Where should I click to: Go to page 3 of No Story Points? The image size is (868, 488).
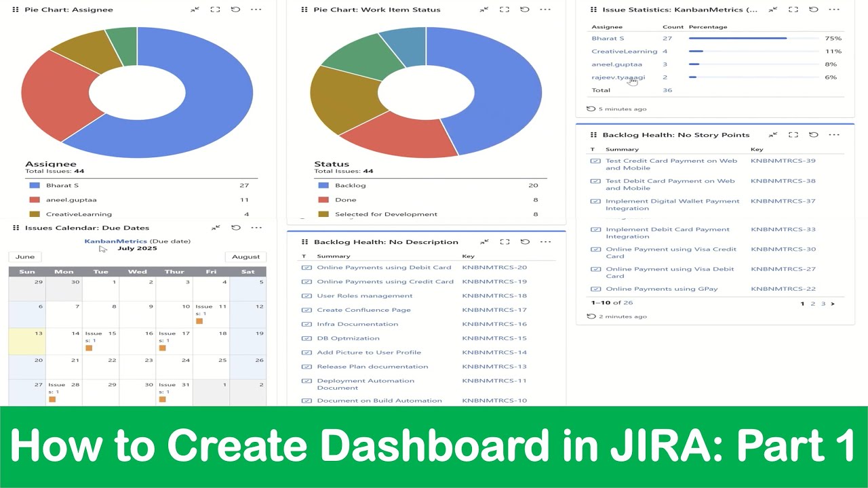tap(823, 304)
